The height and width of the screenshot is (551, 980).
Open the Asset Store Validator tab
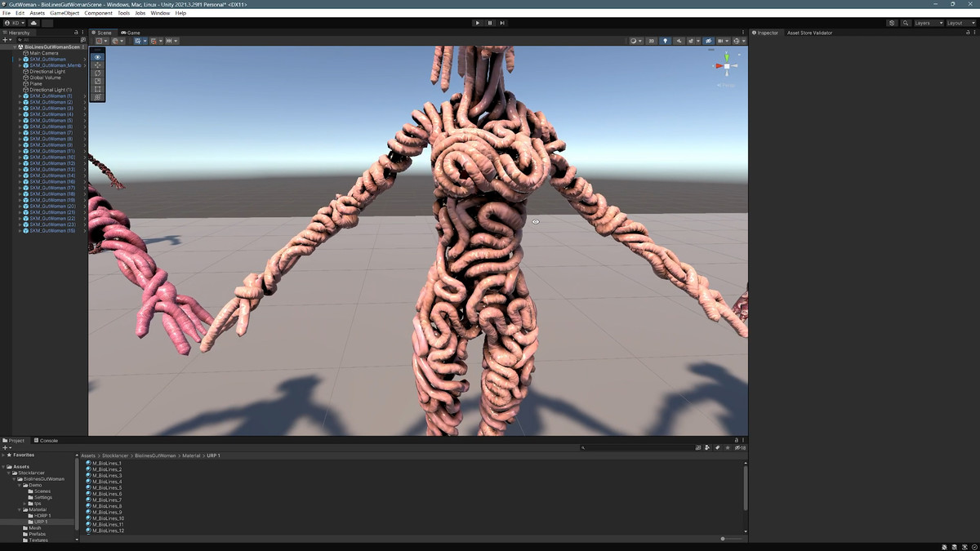tap(808, 33)
